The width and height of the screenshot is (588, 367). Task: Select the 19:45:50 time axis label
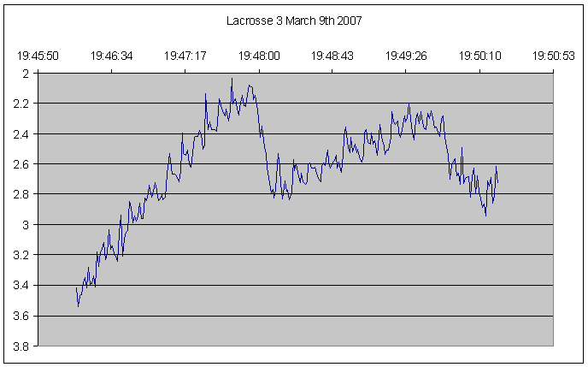(38, 56)
